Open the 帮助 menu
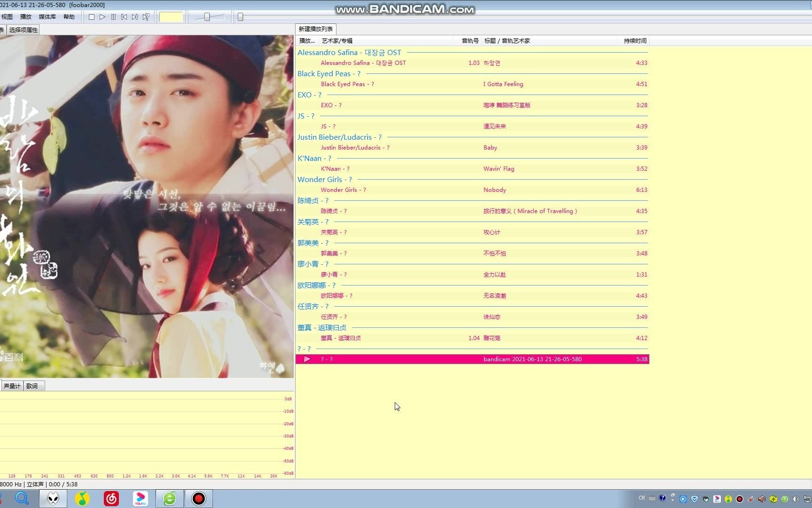The width and height of the screenshot is (812, 508). (69, 17)
